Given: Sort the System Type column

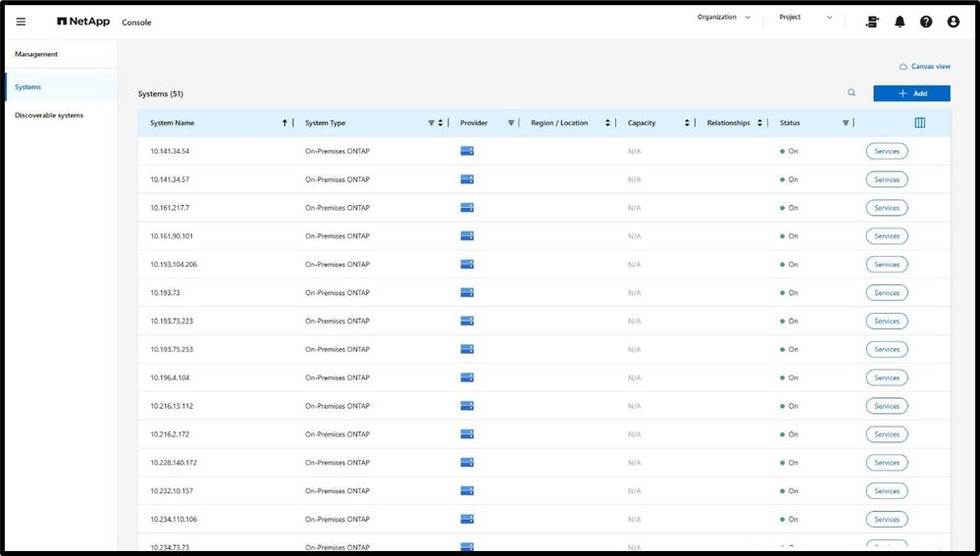Looking at the screenshot, I should coord(440,124).
